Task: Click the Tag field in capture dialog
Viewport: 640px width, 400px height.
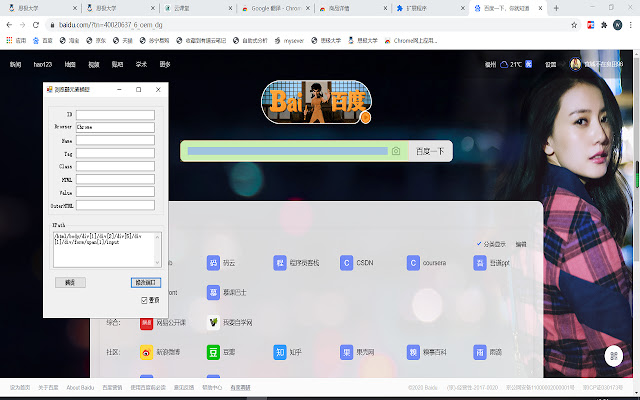Action: [x=115, y=153]
